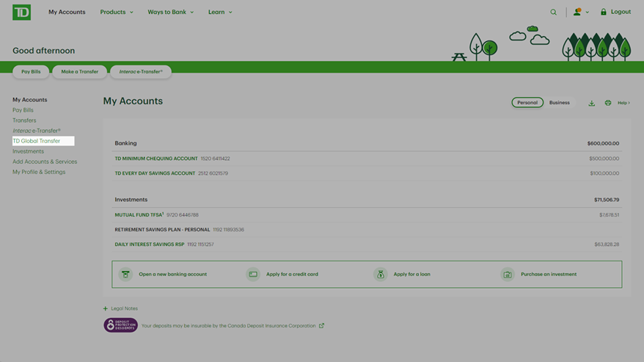The image size is (644, 362).
Task: Click Purchase an investment link
Action: pos(549,275)
